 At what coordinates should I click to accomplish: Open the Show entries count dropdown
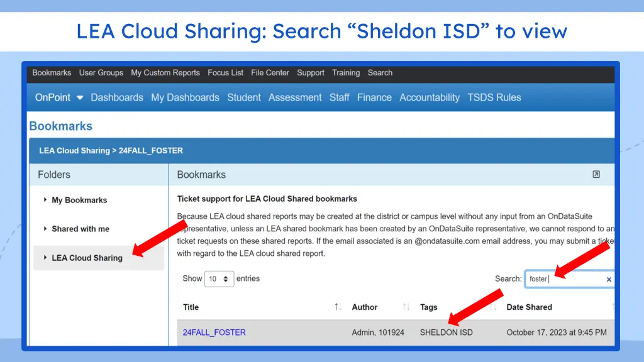pyautogui.click(x=219, y=279)
